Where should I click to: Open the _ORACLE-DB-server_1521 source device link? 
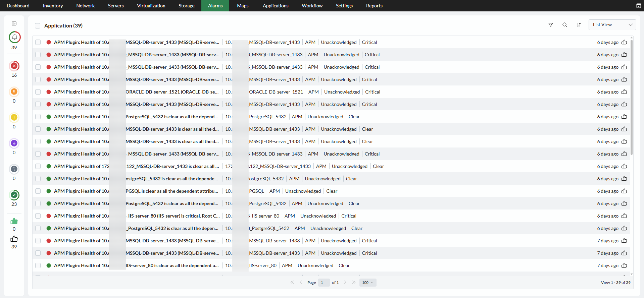tap(264, 92)
